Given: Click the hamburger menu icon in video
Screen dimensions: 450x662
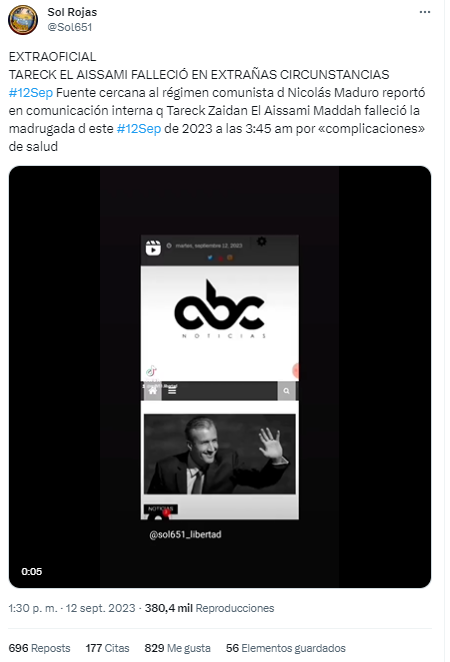Looking at the screenshot, I should point(172,391).
